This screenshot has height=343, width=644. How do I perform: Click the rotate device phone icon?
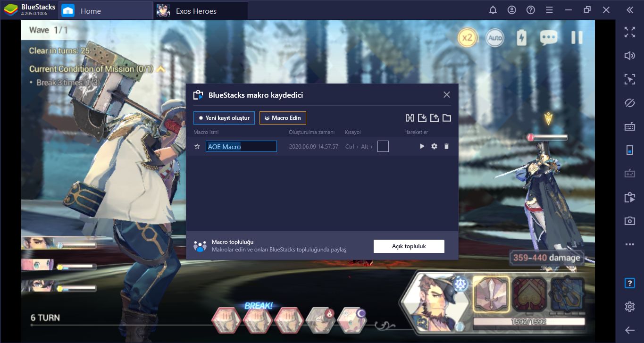(x=630, y=150)
